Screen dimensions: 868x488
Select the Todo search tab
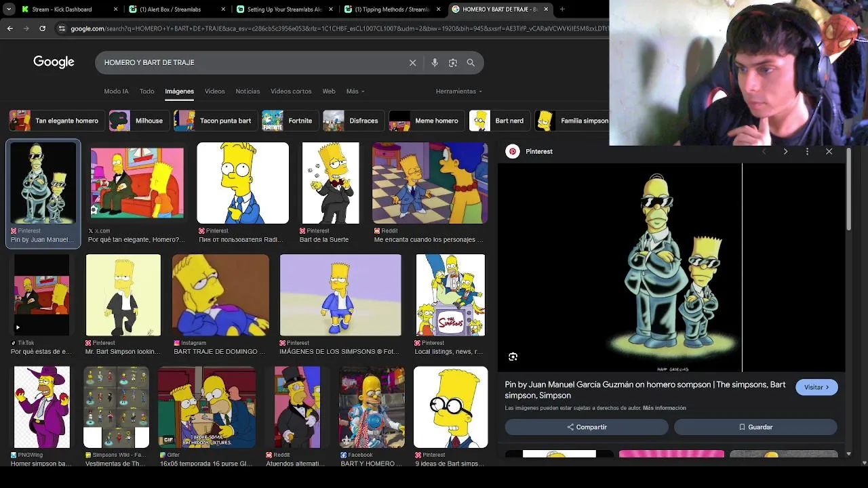[146, 91]
